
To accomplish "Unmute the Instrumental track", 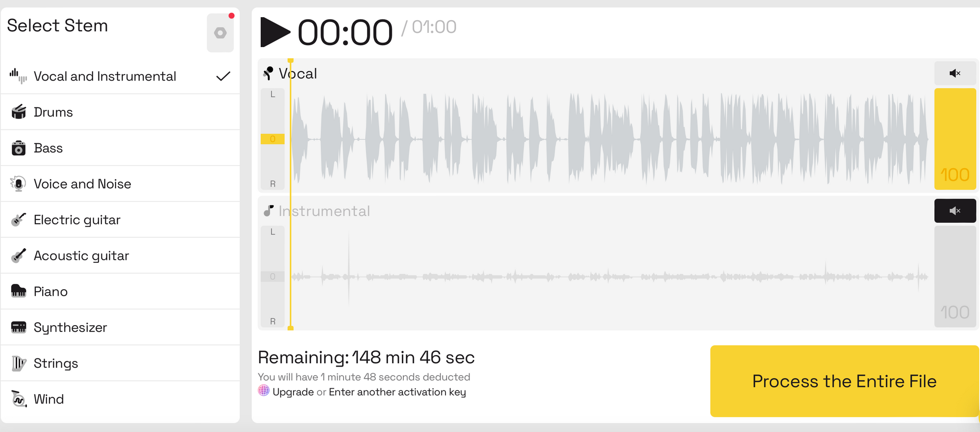I will pyautogui.click(x=955, y=211).
